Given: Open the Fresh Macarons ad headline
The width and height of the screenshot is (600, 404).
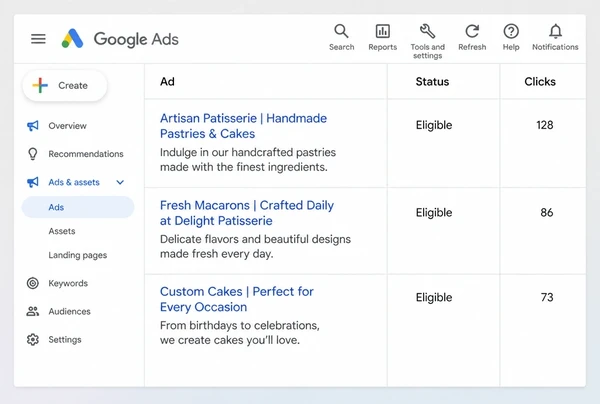Looking at the screenshot, I should click(247, 213).
